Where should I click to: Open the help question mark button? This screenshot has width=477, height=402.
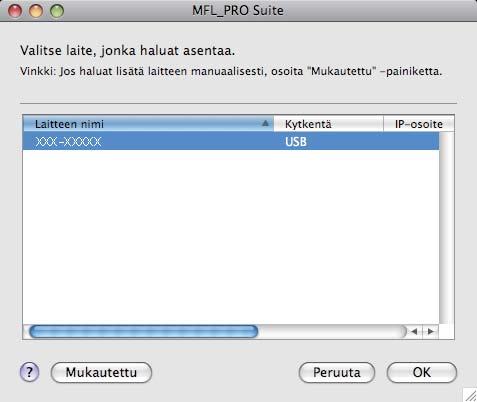pos(30,372)
